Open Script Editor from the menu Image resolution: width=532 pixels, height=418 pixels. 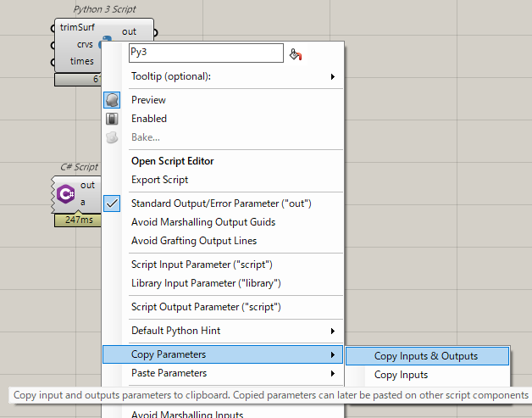point(173,161)
